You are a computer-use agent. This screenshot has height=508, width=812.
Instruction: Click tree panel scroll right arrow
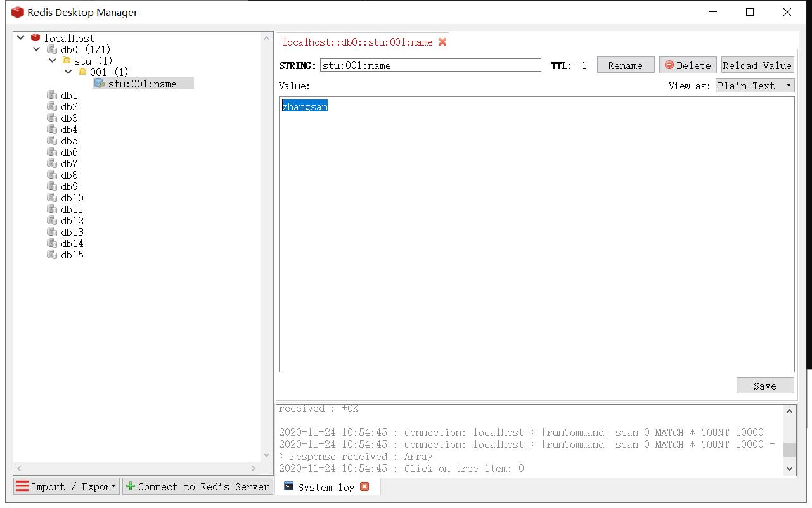(x=254, y=468)
